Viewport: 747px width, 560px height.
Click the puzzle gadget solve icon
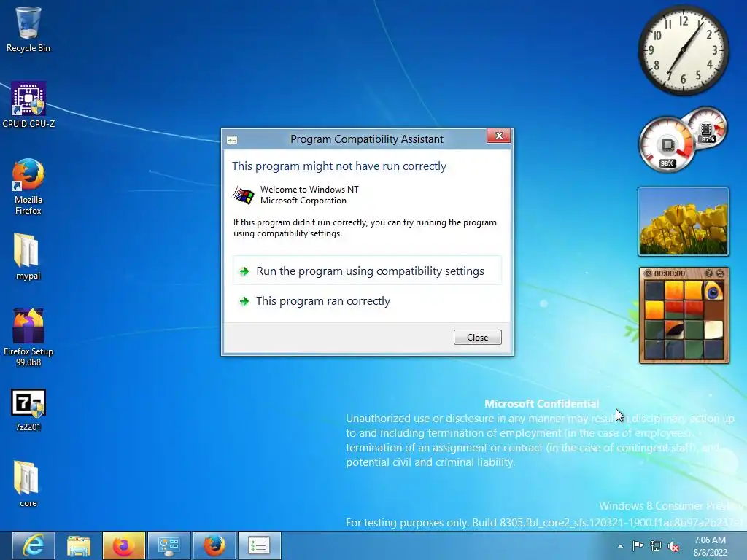[x=720, y=273]
